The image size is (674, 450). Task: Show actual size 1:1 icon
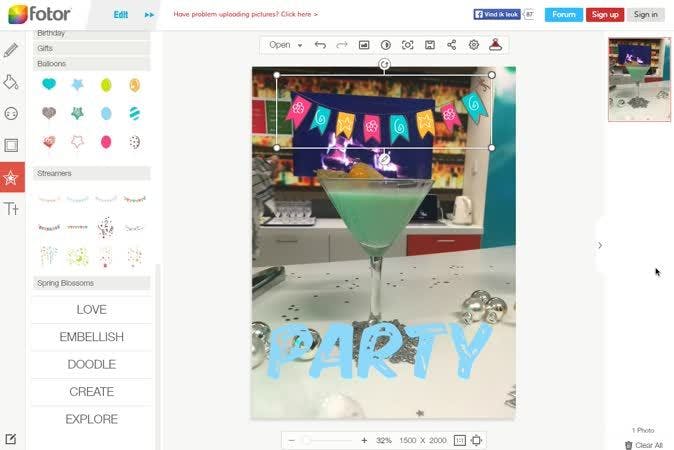pos(460,440)
